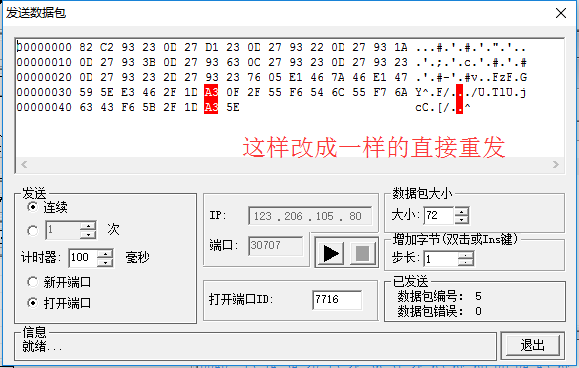The image size is (579, 368).
Task: Click the IP address field
Action: click(x=310, y=216)
